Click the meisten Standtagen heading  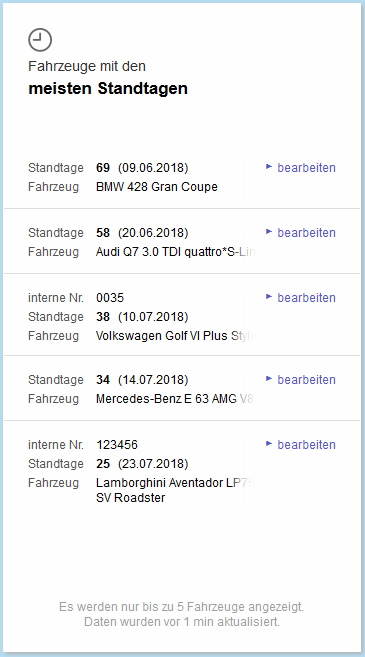[x=108, y=89]
